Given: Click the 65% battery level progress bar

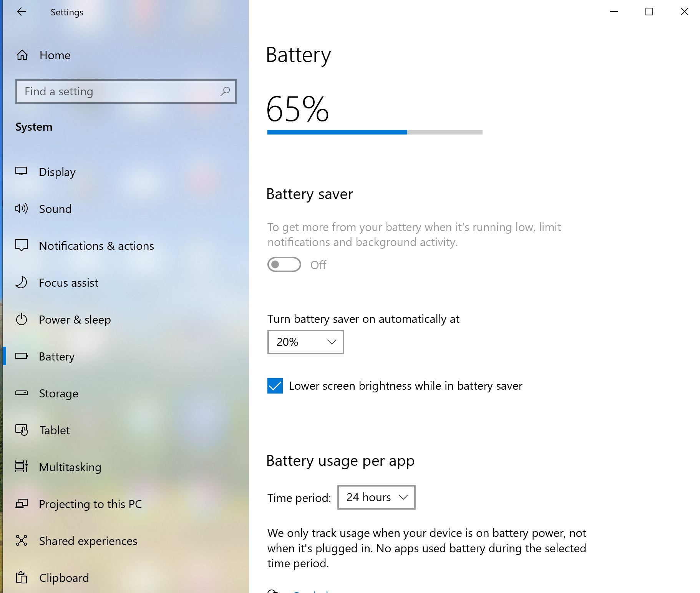Looking at the screenshot, I should click(x=375, y=132).
